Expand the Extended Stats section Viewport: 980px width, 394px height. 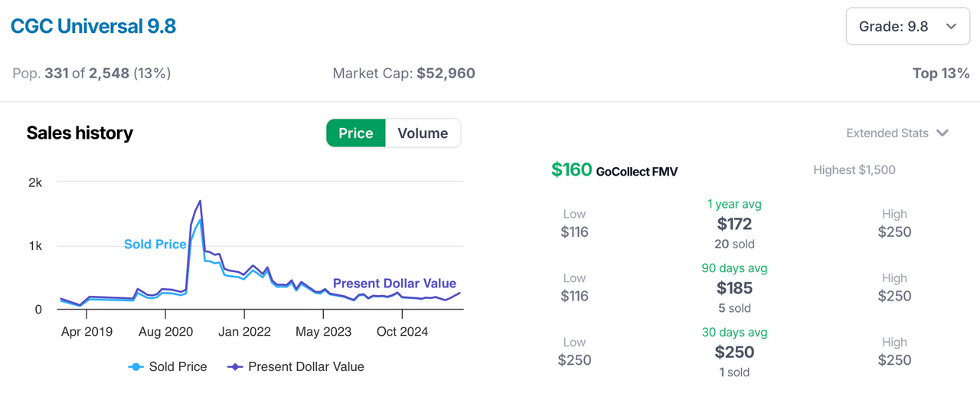tap(897, 133)
